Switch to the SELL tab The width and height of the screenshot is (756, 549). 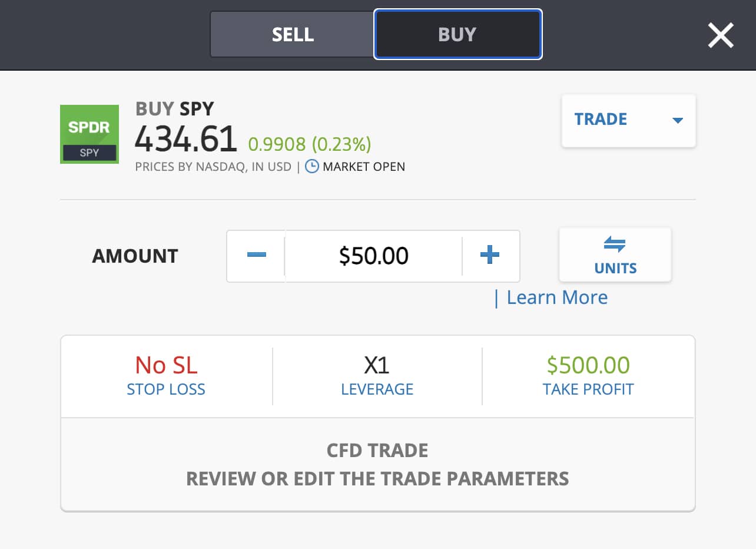pos(293,35)
